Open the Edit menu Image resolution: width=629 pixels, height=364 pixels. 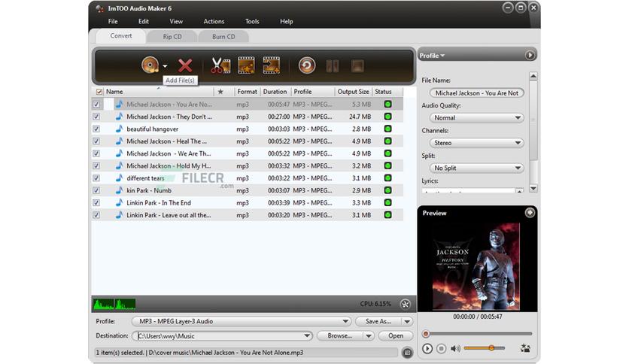[x=144, y=21]
